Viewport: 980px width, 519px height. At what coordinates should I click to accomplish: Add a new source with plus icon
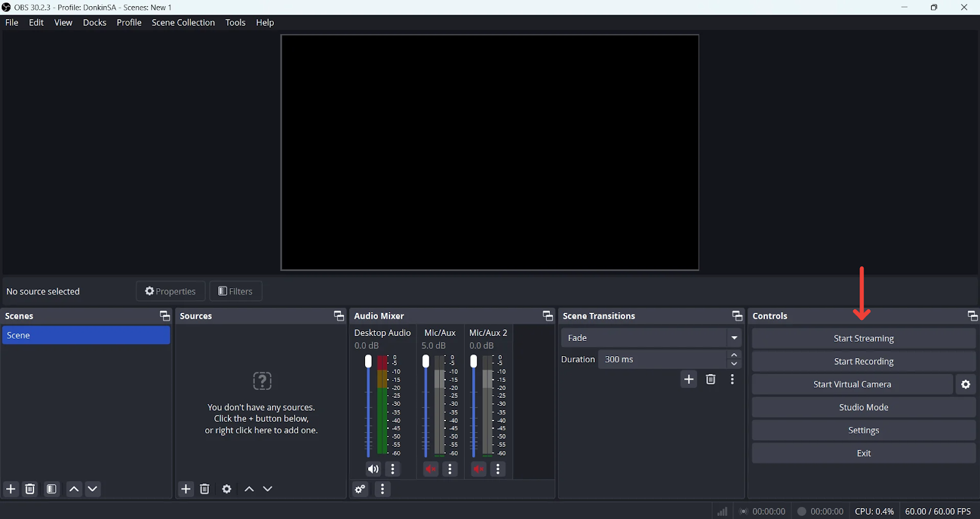(x=186, y=489)
